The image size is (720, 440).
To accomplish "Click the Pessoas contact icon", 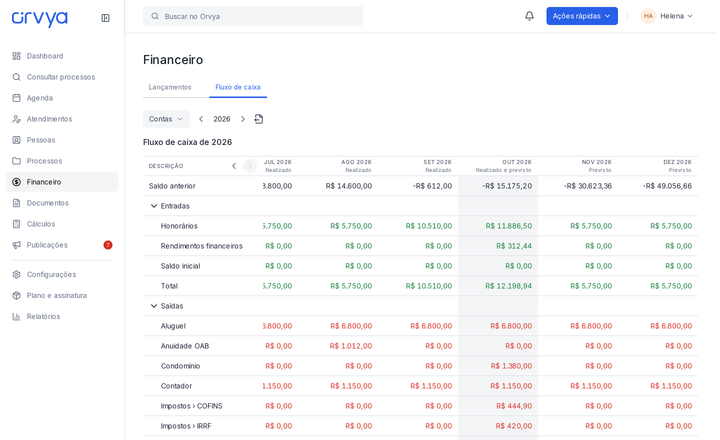I will coord(17,140).
